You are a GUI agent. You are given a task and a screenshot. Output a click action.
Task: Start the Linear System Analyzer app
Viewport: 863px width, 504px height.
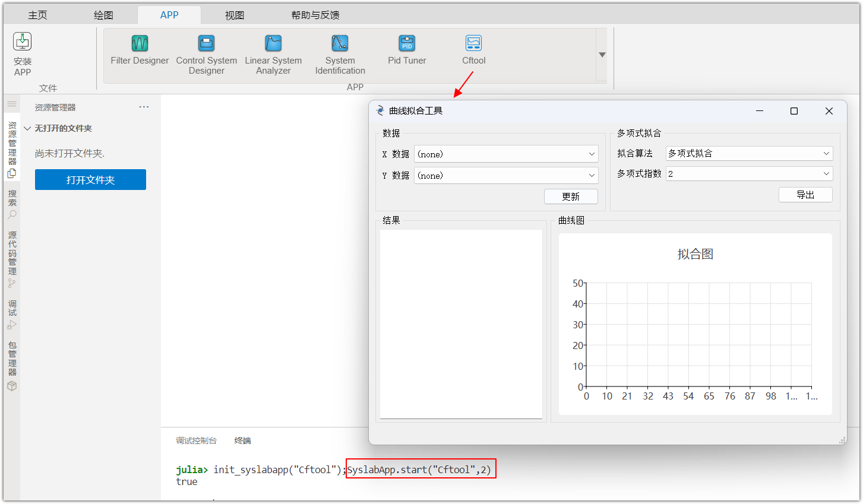click(x=273, y=55)
